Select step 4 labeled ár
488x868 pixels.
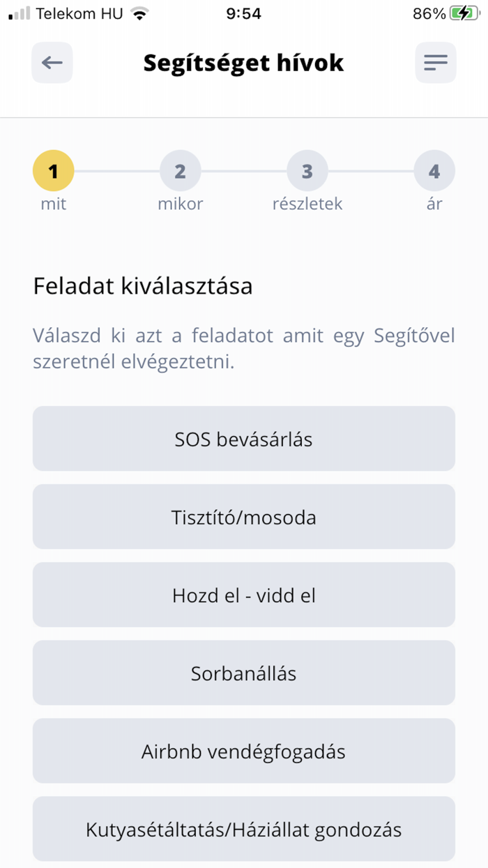(x=435, y=170)
